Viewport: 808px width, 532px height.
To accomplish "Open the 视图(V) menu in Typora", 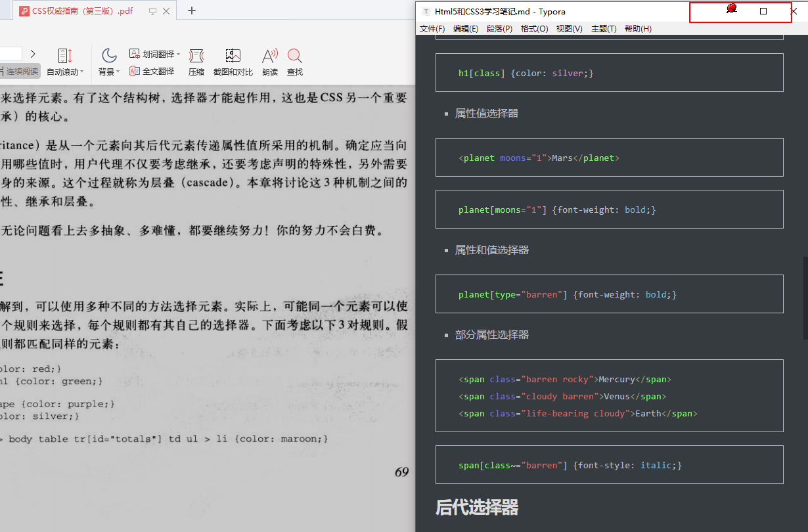I will 570,29.
